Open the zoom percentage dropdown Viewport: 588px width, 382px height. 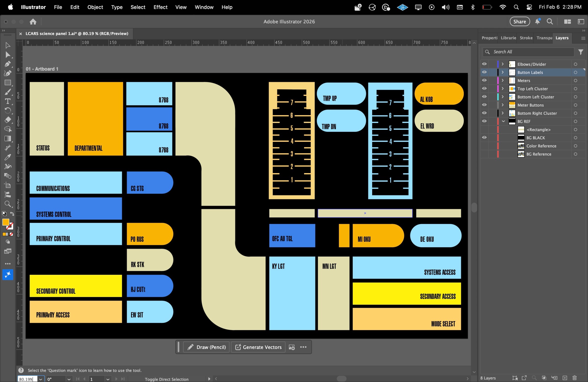click(41, 379)
